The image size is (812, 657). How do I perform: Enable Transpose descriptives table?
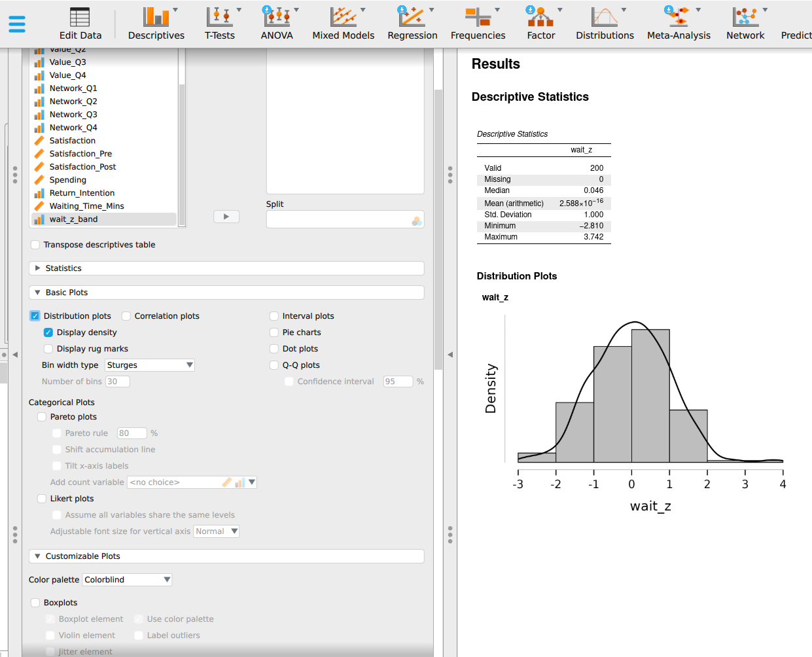35,245
